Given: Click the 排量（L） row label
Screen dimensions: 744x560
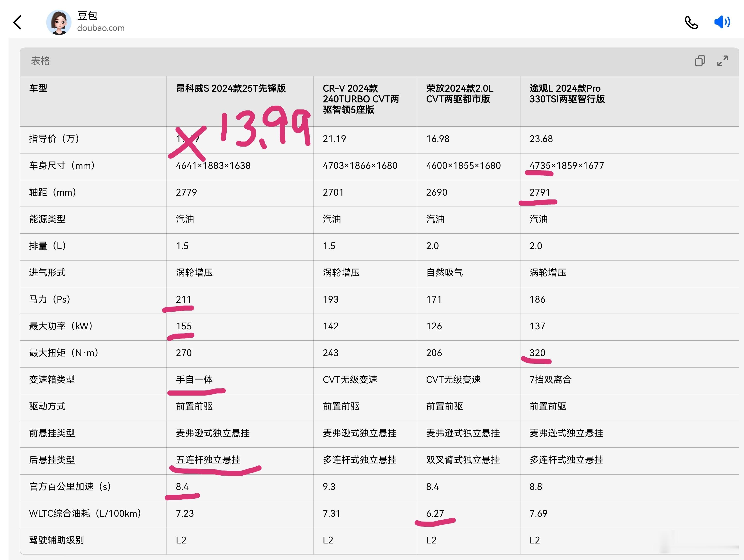Looking at the screenshot, I should pyautogui.click(x=47, y=246).
